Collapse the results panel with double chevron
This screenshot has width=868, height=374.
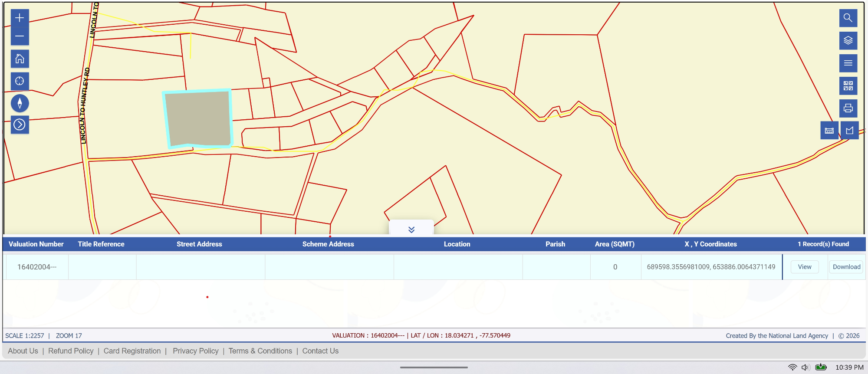click(x=411, y=229)
